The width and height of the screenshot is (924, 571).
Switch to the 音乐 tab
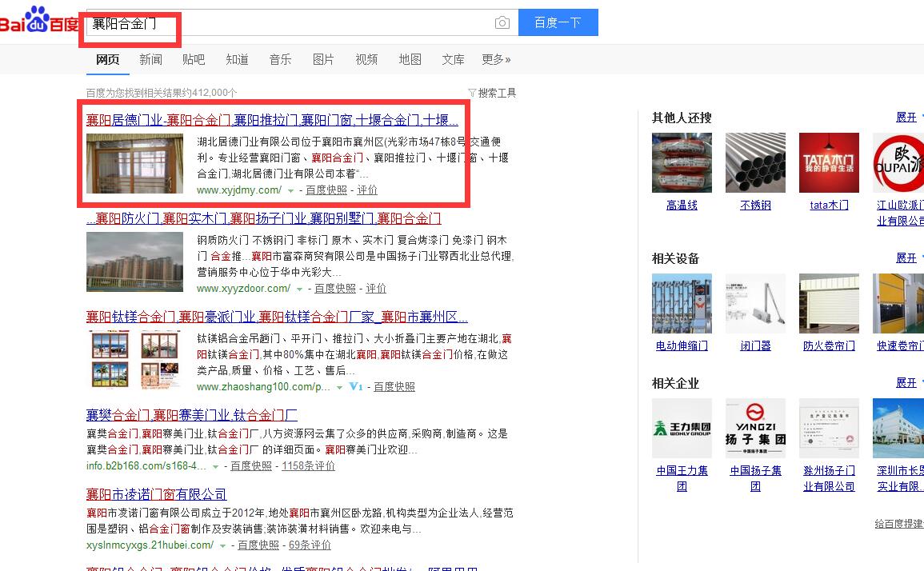280,59
